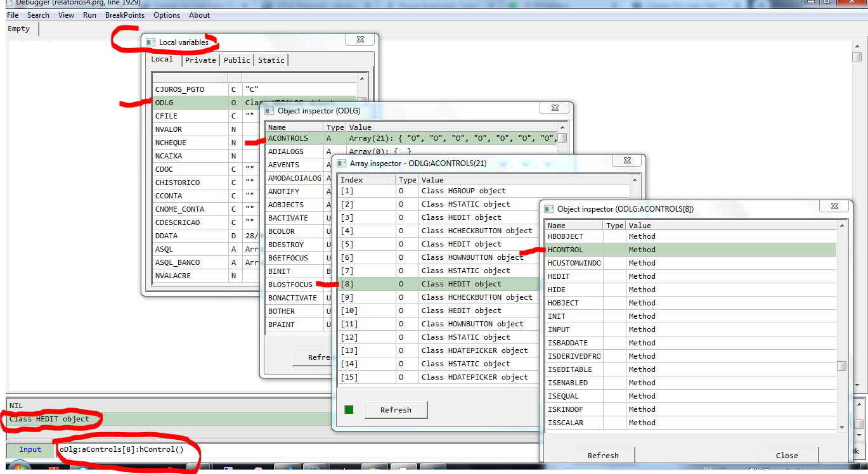Image resolution: width=868 pixels, height=474 pixels.
Task: Open the Options menu
Action: point(167,15)
